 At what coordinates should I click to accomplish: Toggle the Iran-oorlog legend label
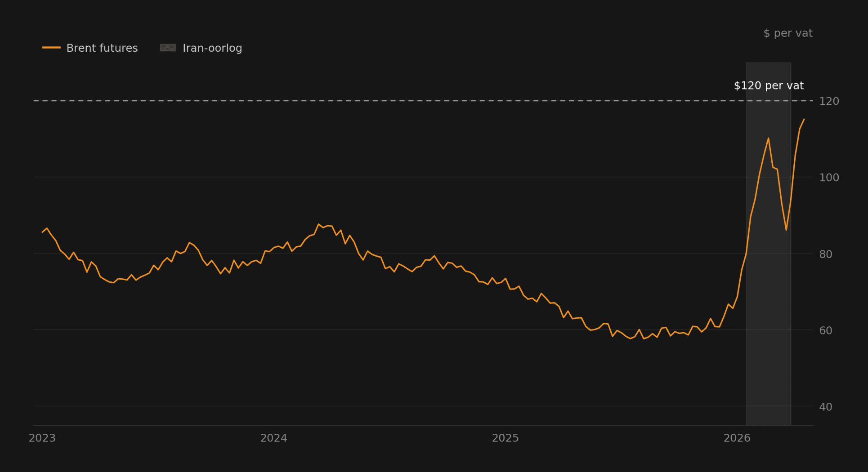pyautogui.click(x=212, y=48)
